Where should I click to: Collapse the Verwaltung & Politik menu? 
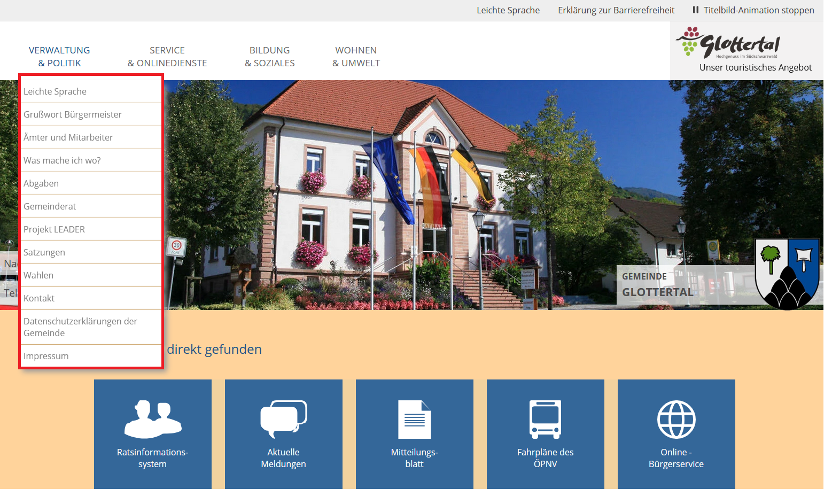59,57
